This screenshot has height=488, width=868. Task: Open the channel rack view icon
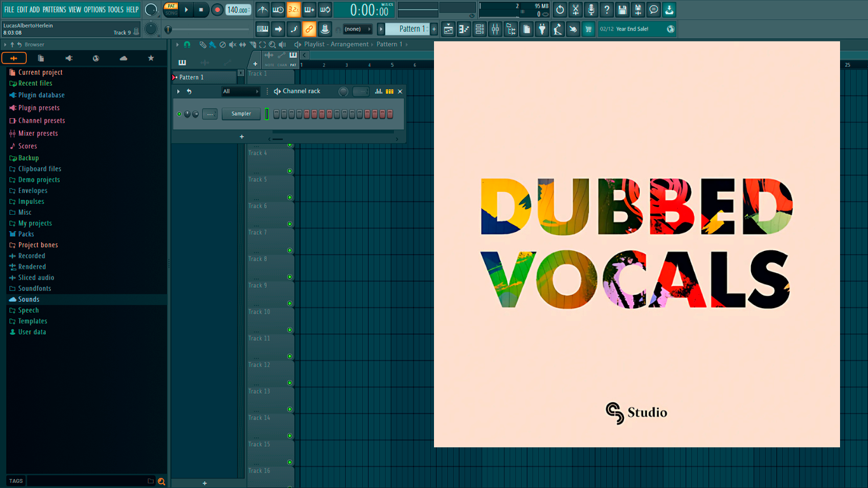pos(480,29)
